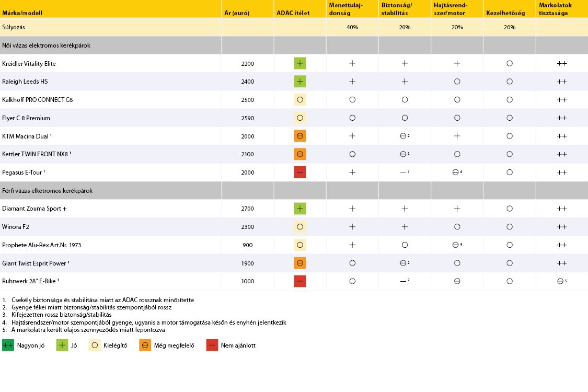Click the 'Női vázas elektromos kerékpárok' section heading
The image size is (588, 392).
(x=46, y=45)
